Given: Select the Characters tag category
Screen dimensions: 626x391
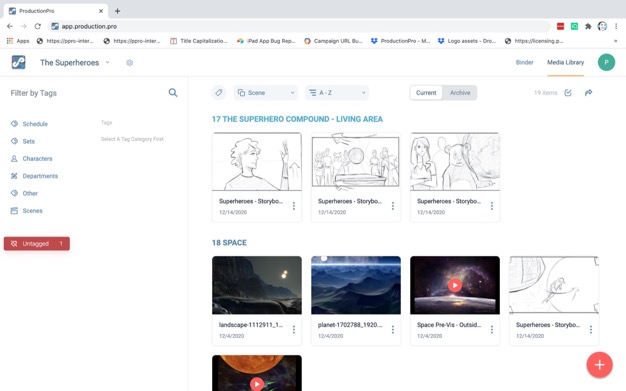Looking at the screenshot, I should pyautogui.click(x=32, y=159).
